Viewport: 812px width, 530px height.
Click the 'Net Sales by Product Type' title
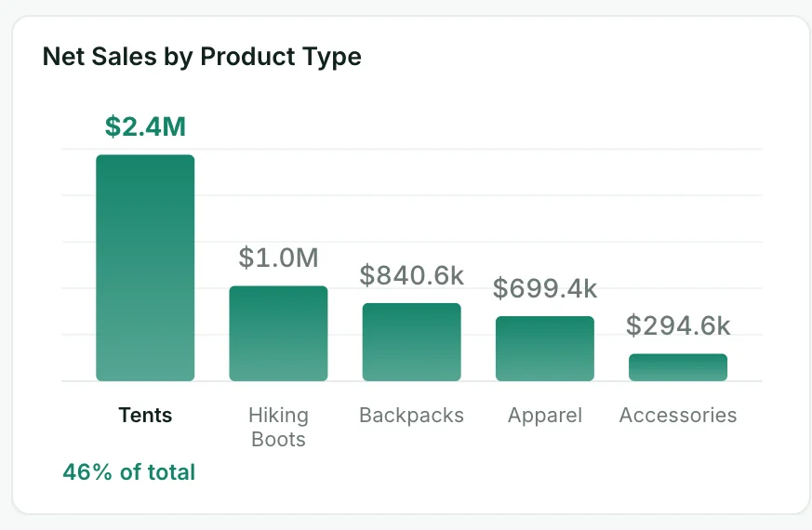(x=202, y=57)
